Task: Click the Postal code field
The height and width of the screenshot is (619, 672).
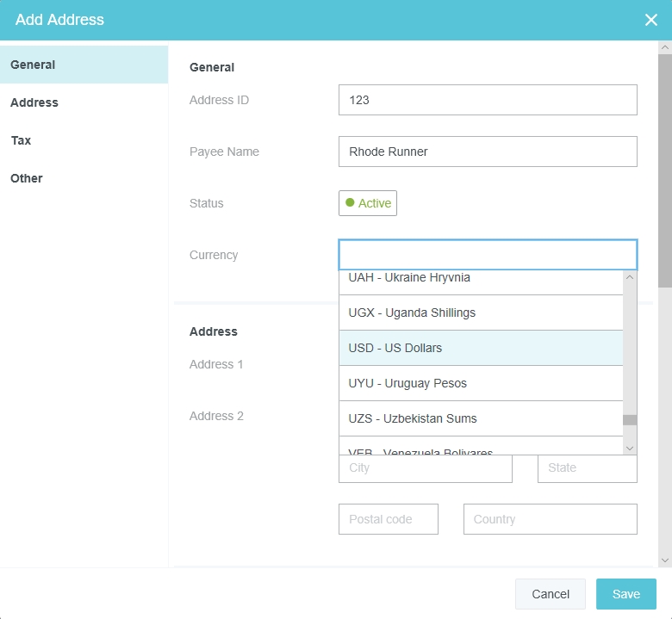Action: click(388, 519)
